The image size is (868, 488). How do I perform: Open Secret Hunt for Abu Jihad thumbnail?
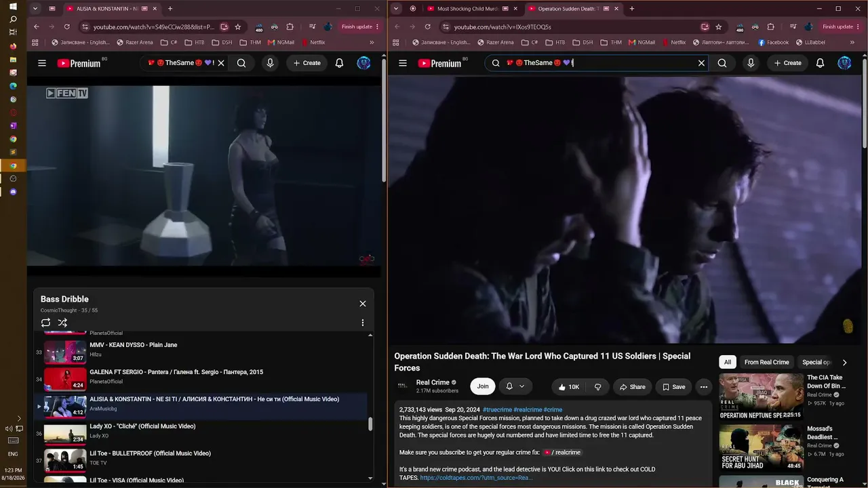[x=761, y=448]
